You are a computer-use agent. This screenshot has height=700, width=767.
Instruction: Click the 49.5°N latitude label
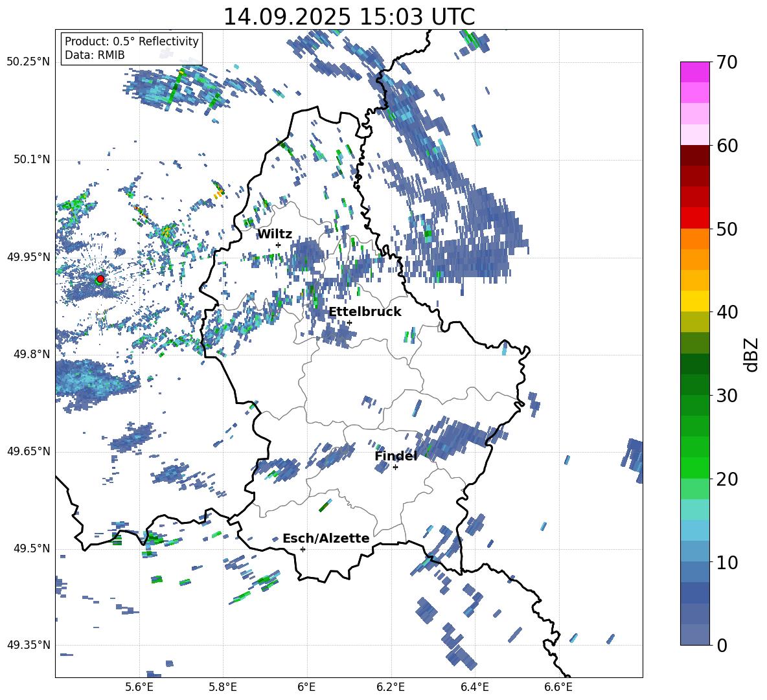[31, 548]
